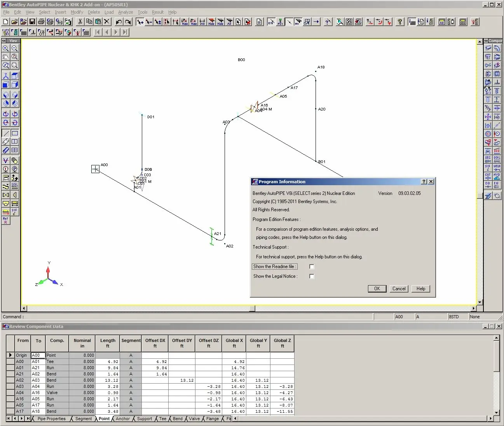Click the viewport horizontal scrollbar thumb
Screen dimensions: 504x426
(x=252, y=309)
